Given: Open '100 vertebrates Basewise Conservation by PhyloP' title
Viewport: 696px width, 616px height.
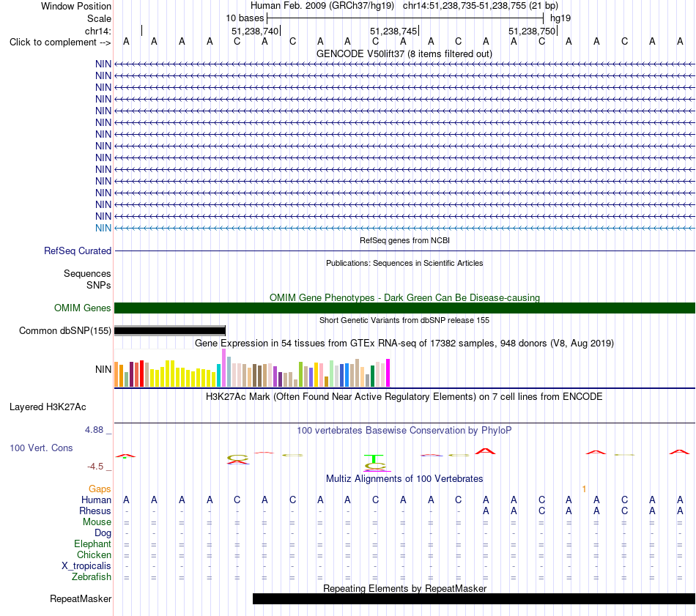Looking at the screenshot, I should 404,430.
